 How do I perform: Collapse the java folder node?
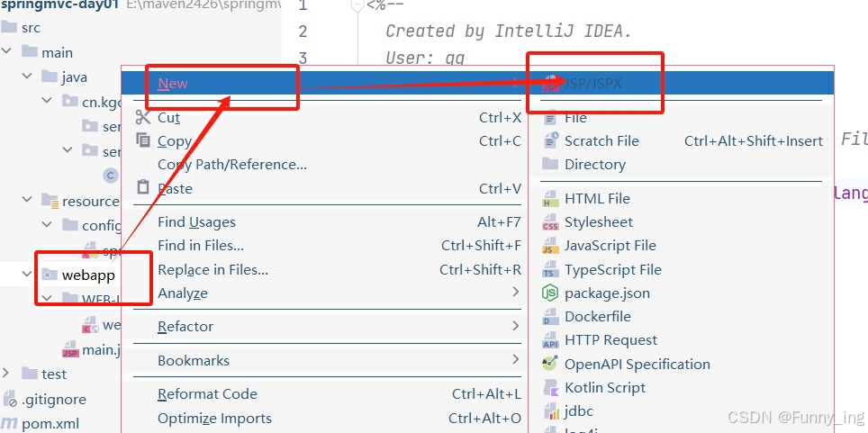(27, 76)
